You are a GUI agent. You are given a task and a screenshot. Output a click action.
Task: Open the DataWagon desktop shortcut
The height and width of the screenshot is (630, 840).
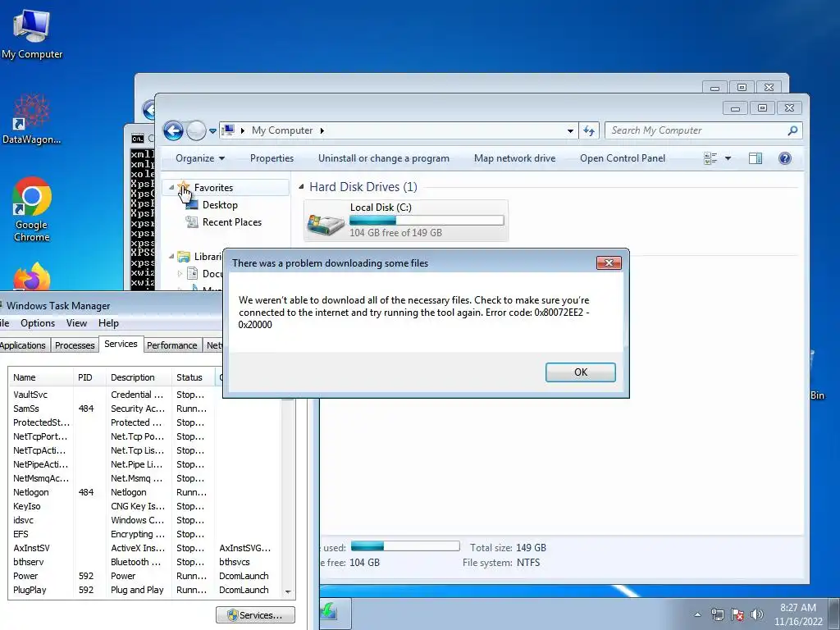(x=32, y=119)
